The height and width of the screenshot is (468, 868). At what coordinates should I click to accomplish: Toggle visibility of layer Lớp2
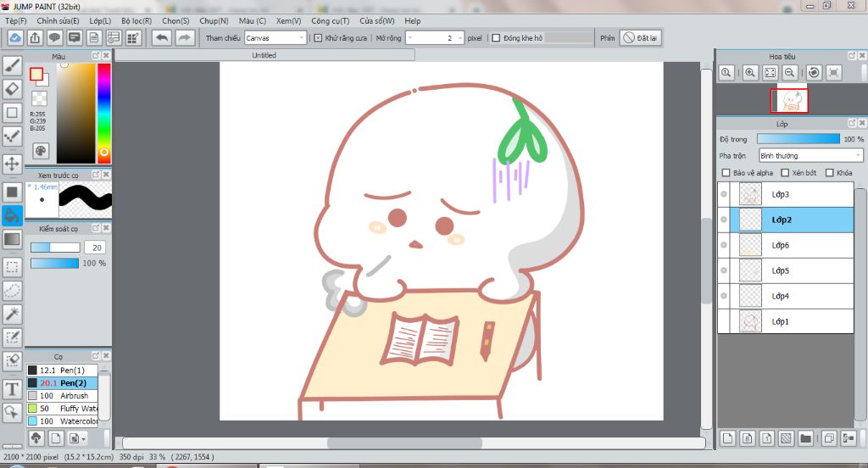tap(724, 220)
